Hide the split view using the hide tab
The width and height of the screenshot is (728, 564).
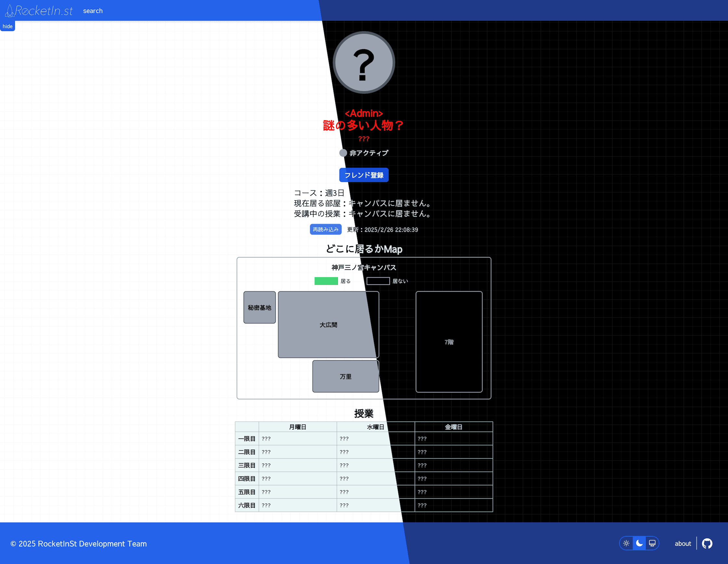pyautogui.click(x=7, y=26)
